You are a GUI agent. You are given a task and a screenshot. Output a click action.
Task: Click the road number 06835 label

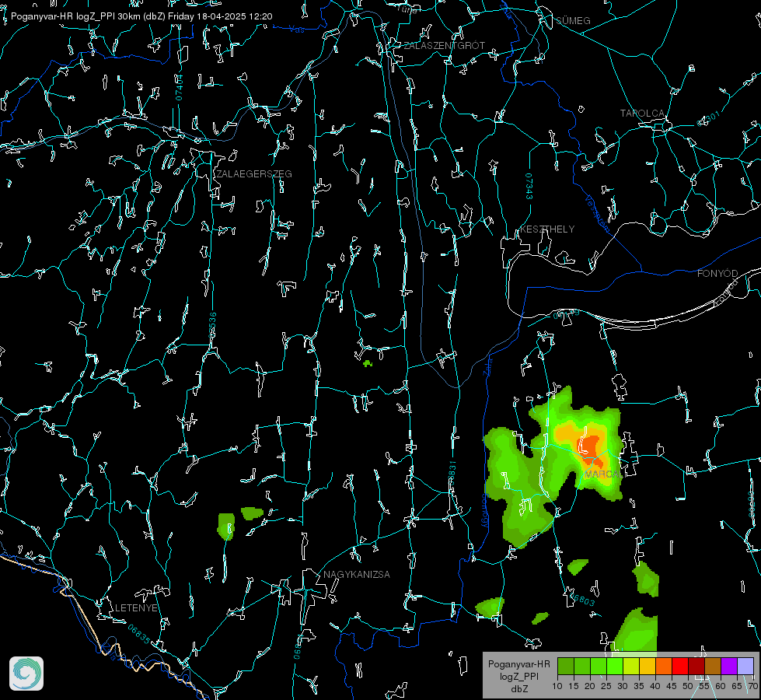tap(139, 635)
